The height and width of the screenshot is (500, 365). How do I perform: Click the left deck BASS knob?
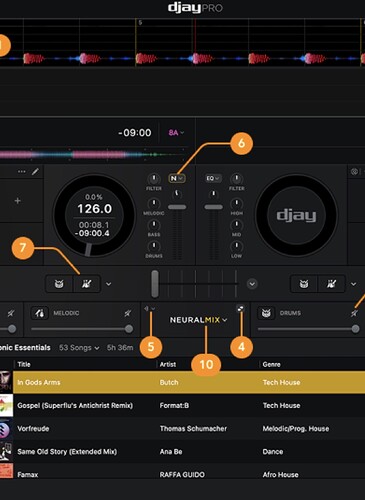click(154, 225)
